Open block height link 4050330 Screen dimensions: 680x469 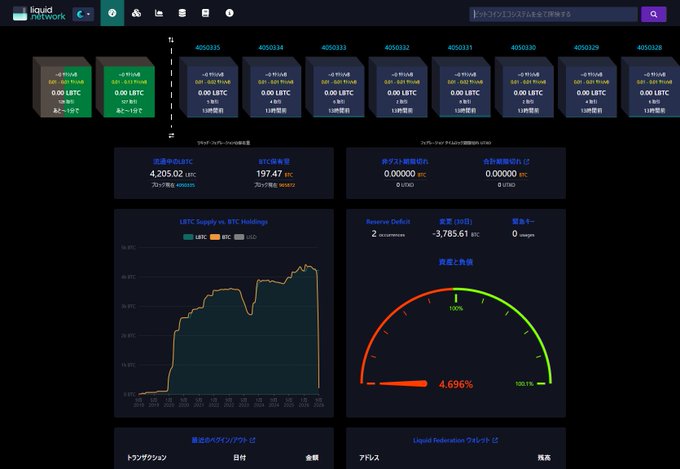[523, 47]
